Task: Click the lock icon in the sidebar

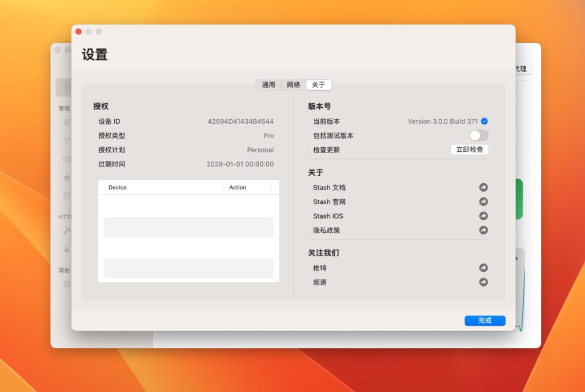Action: [65, 249]
